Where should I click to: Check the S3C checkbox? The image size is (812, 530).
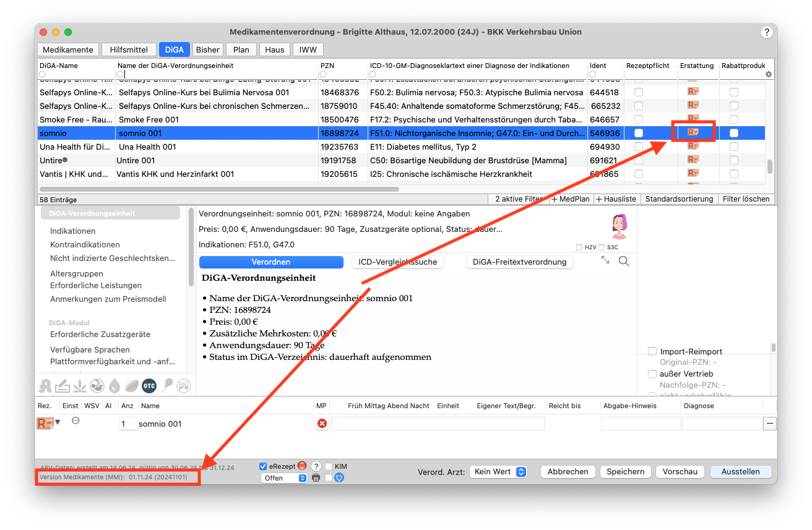coord(602,247)
